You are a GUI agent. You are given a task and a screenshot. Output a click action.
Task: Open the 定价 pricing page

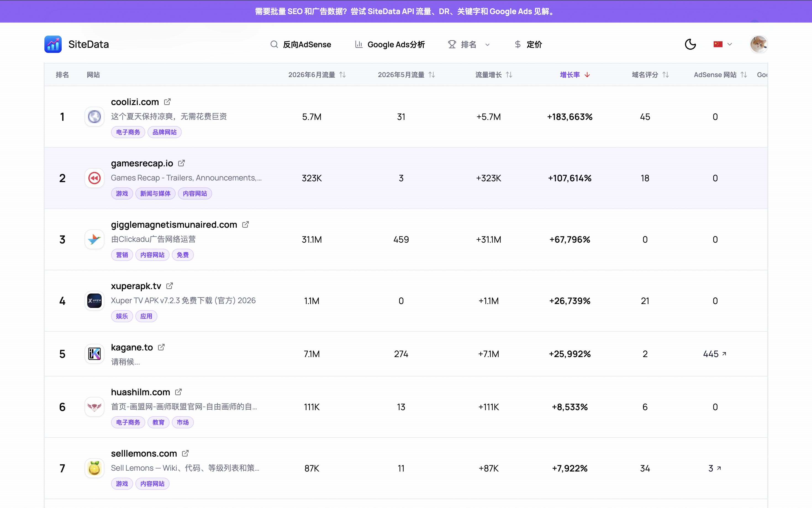pos(528,44)
